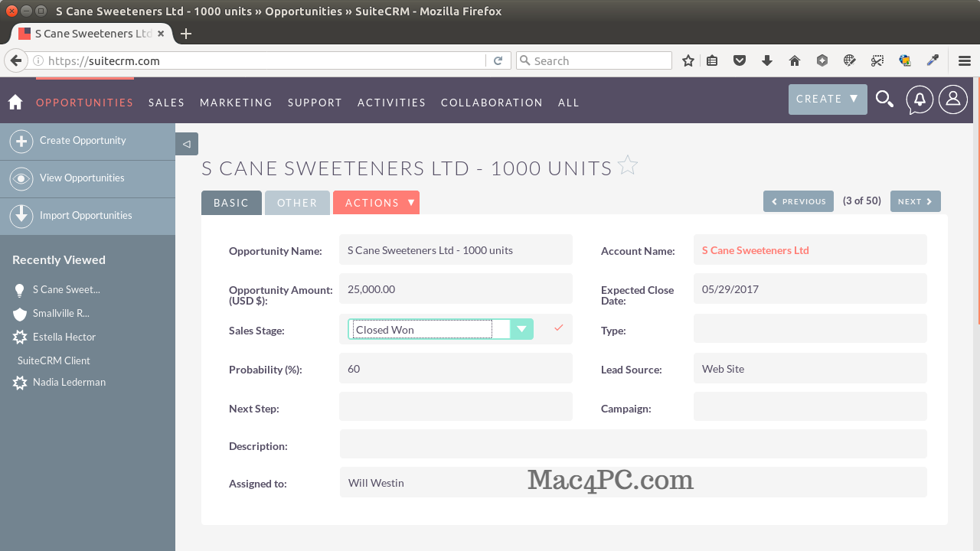Open the Sales menu

pyautogui.click(x=167, y=103)
